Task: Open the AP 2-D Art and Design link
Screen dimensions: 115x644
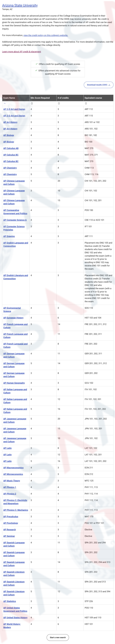Action: click(14, 109)
